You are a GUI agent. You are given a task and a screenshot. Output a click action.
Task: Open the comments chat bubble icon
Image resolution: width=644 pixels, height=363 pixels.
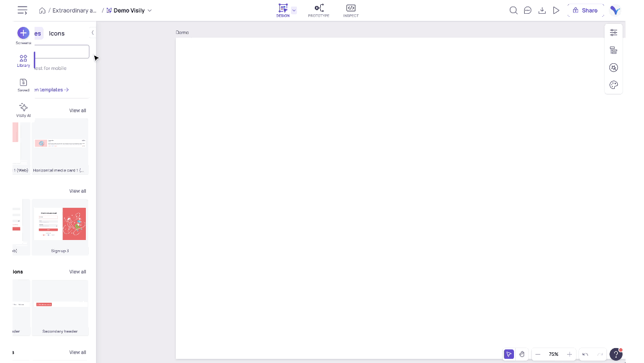pyautogui.click(x=528, y=10)
